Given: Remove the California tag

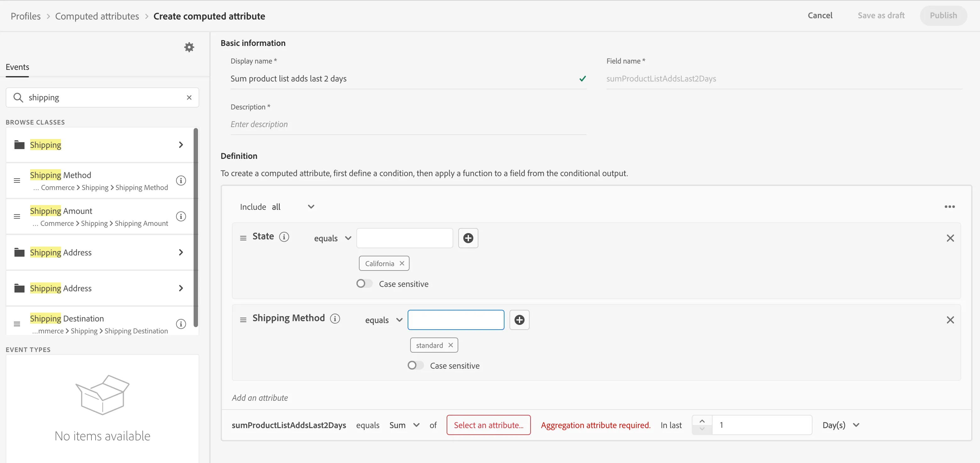Looking at the screenshot, I should coord(402,264).
